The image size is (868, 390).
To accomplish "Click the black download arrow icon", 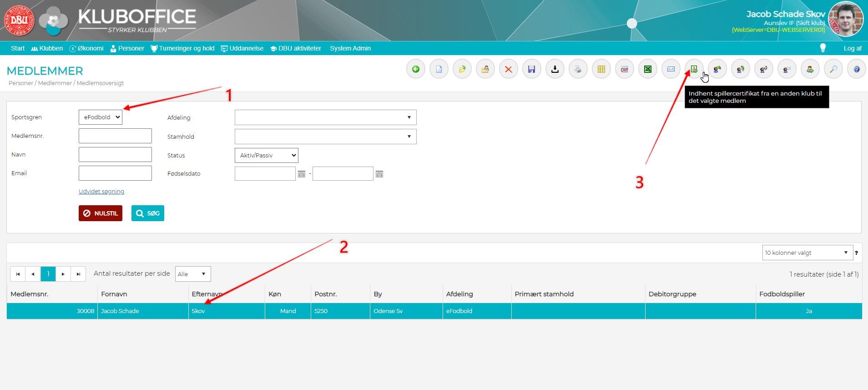I will tap(555, 69).
